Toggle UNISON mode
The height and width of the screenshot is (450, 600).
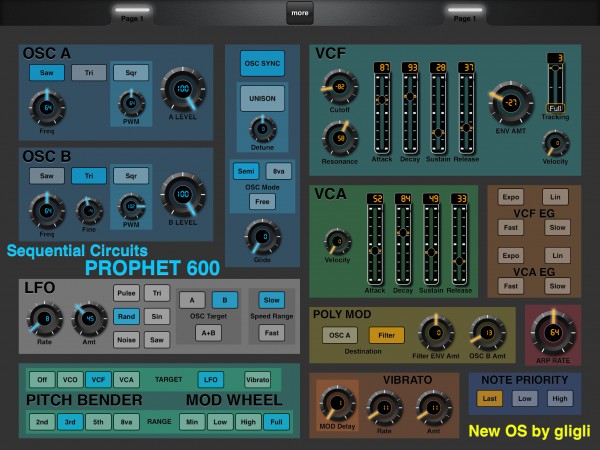tap(262, 98)
